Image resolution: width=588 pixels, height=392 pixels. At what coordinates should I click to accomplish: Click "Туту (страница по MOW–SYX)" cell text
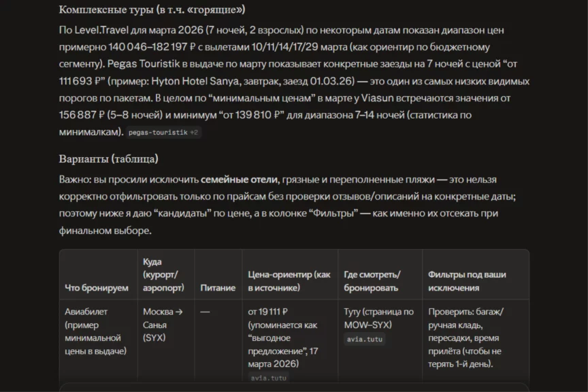tap(378, 318)
